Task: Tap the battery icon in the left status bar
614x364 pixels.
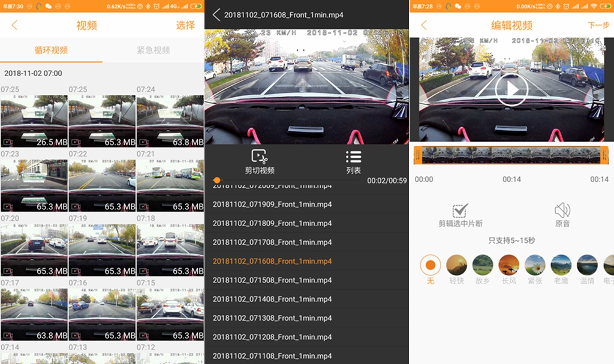Action: coord(196,6)
